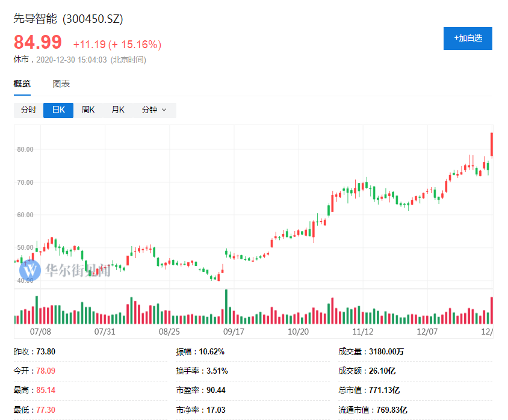508x420 pixels.
Task: Click the 07/08 date axis label
Action: click(x=40, y=332)
